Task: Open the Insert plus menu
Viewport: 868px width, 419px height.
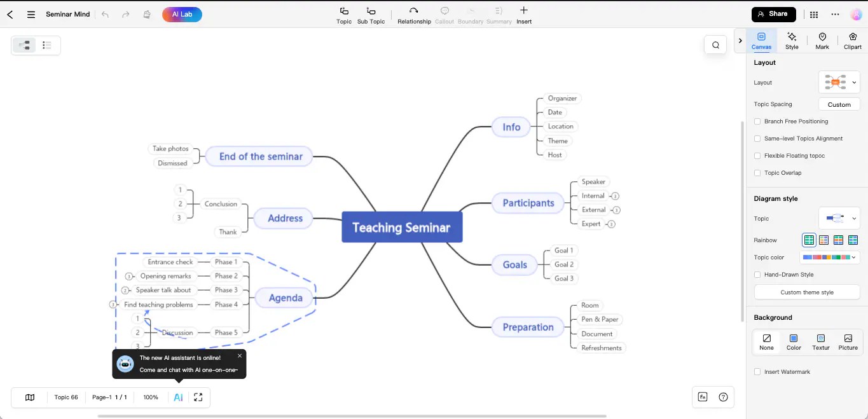Action: tap(524, 15)
